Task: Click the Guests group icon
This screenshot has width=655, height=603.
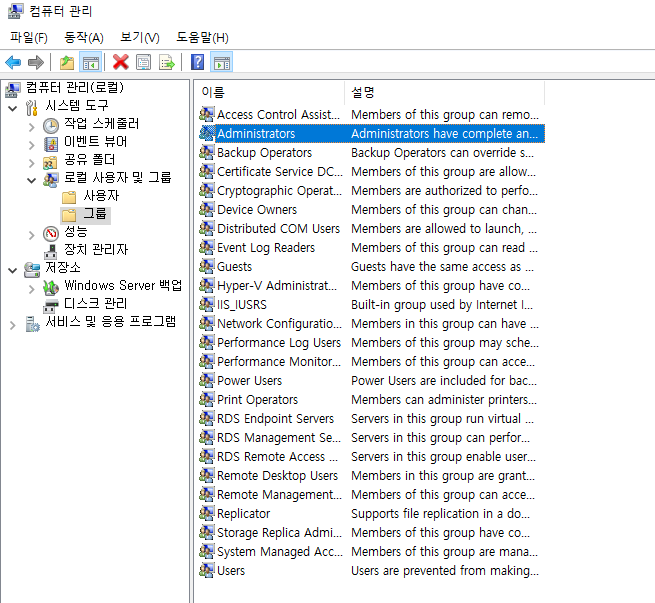Action: pos(206,266)
